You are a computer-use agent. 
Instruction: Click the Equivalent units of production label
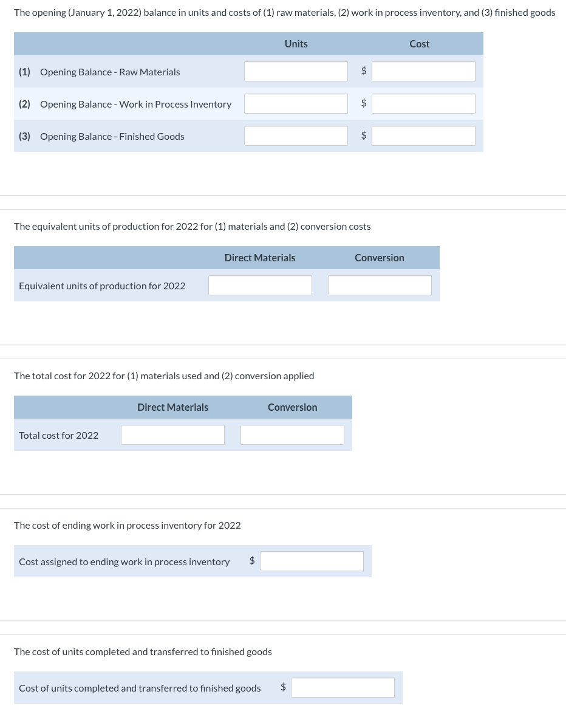(102, 285)
